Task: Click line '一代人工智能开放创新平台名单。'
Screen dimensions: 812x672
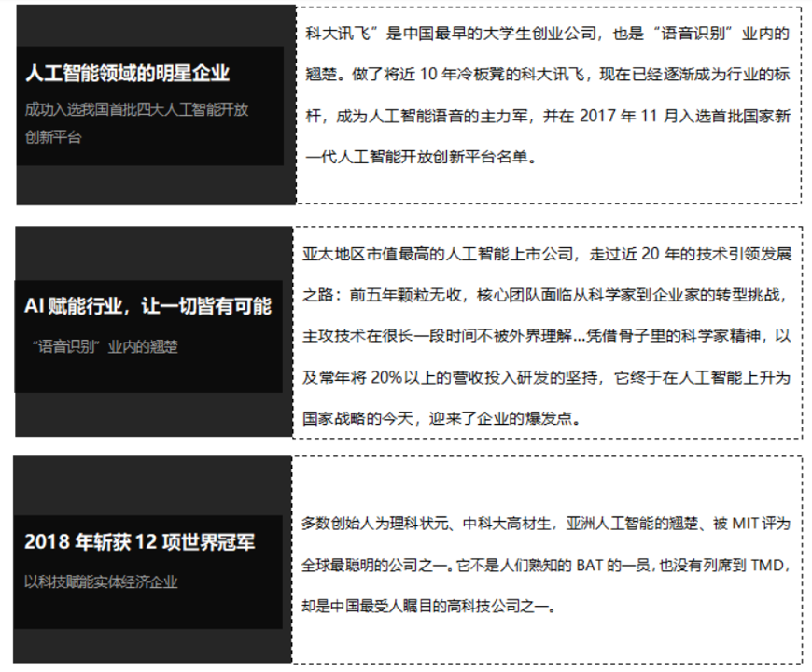Action: [421, 157]
